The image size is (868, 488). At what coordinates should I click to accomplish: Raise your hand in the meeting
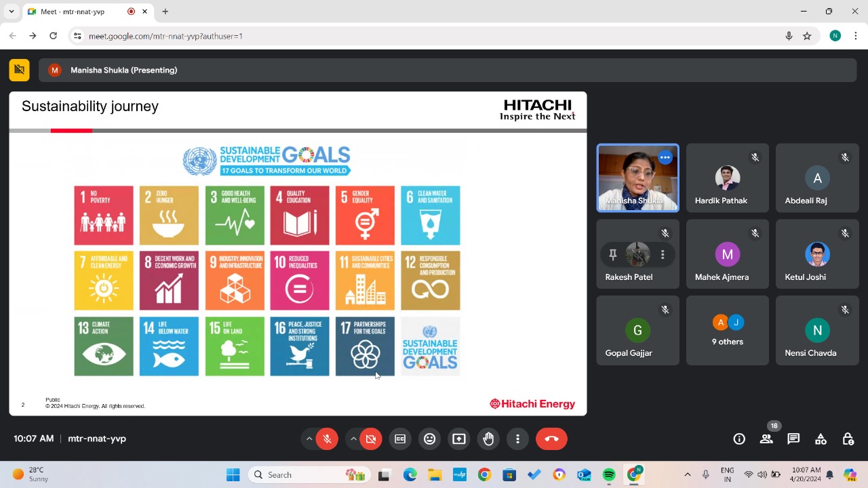488,439
